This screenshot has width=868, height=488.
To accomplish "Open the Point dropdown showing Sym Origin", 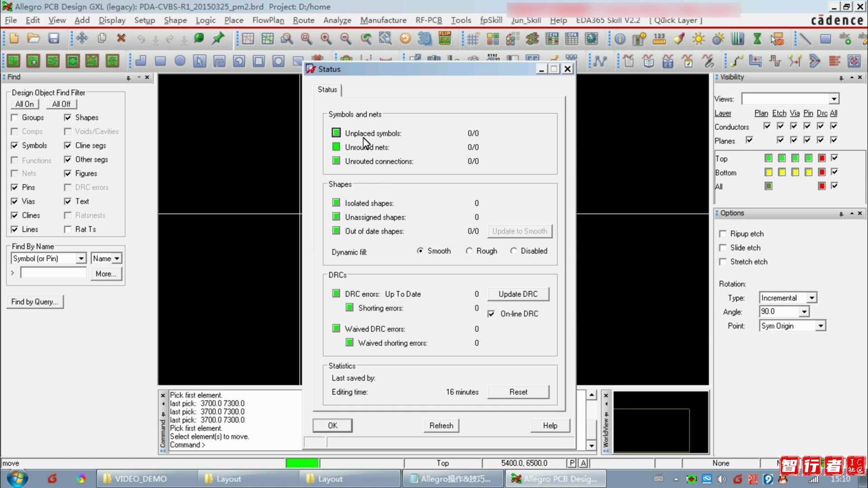I will [x=821, y=326].
